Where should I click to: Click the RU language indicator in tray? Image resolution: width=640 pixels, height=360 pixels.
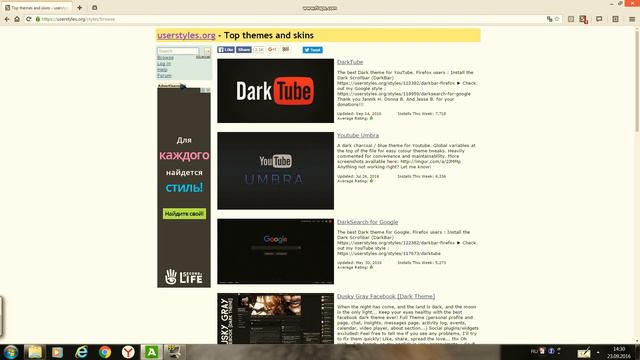coord(534,351)
